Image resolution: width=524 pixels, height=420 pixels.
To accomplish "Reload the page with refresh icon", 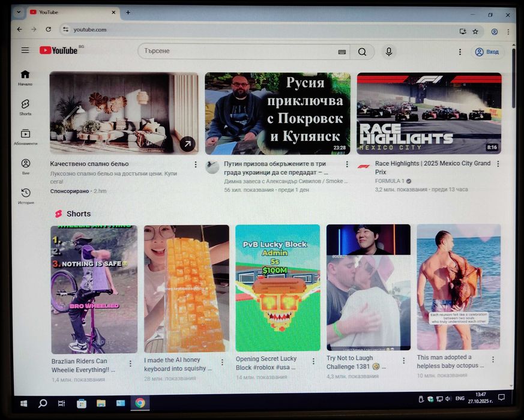I will click(x=49, y=29).
